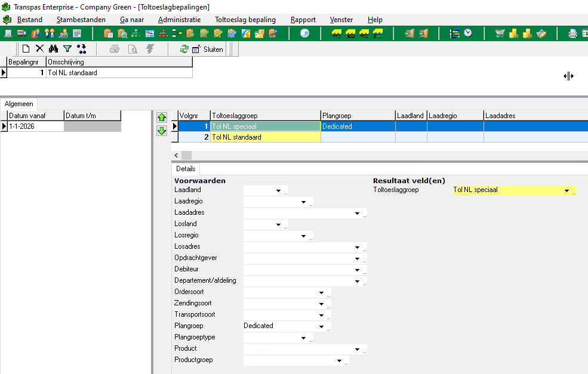
Task: Click the Sluiten button
Action: [208, 50]
